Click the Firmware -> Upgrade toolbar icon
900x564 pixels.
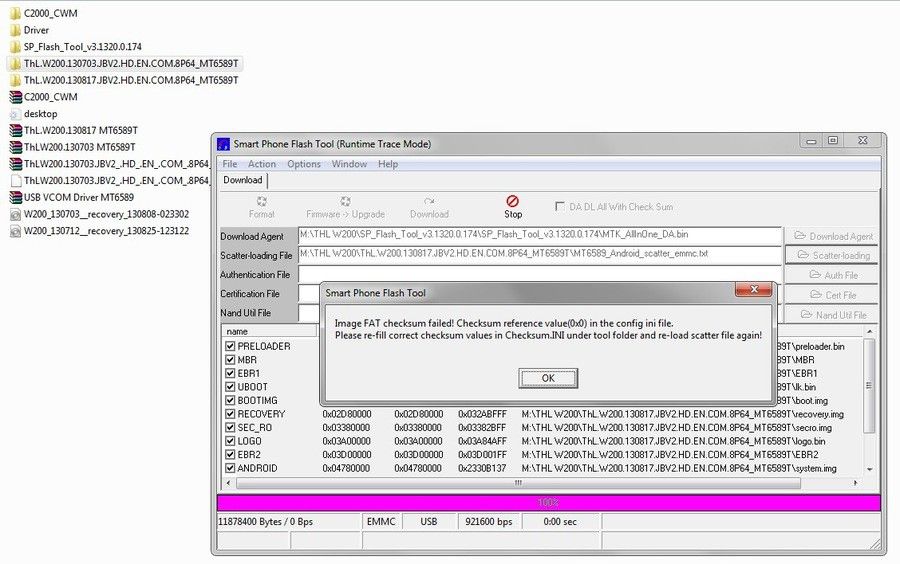tap(345, 201)
